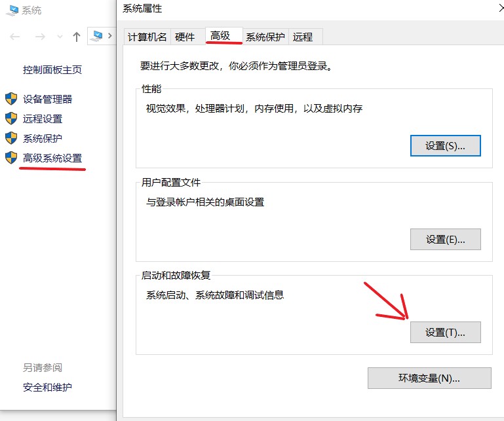Viewport: 504px width, 421px height.
Task: Open startup and recovery 设置(T)... button
Action: point(446,333)
